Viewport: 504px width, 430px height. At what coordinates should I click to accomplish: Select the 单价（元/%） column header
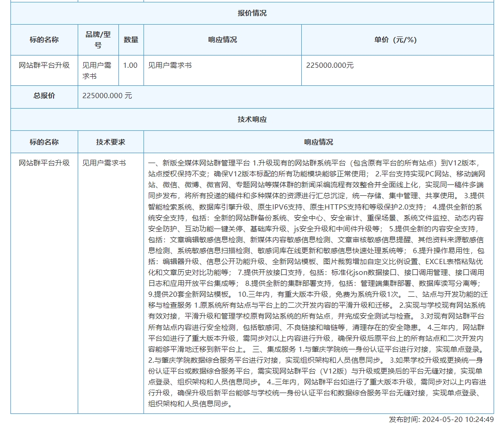[397, 40]
